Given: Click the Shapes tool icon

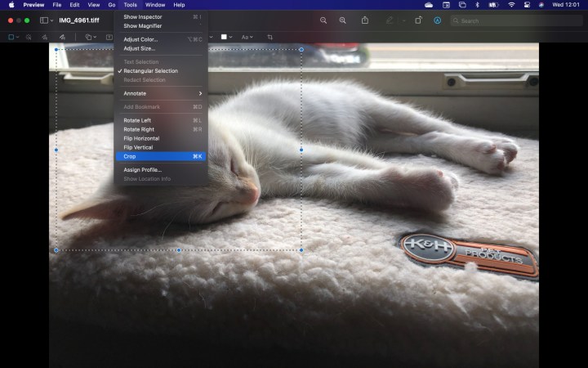Looking at the screenshot, I should pos(88,37).
